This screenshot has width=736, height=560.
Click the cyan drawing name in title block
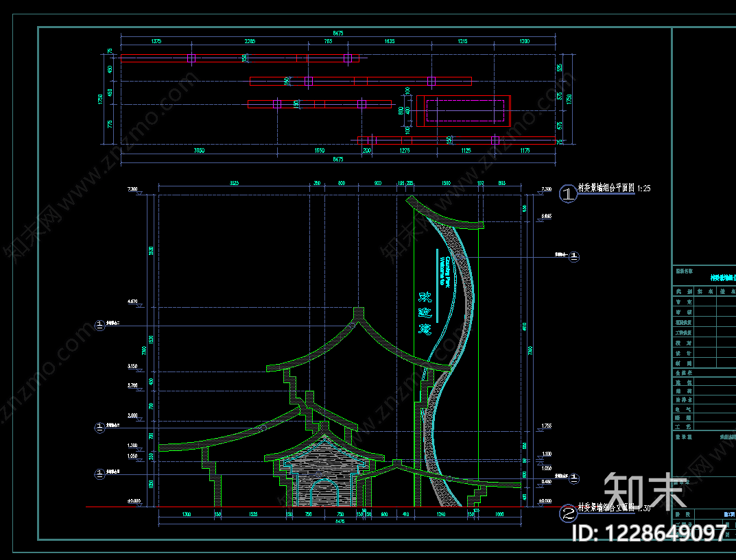723,278
